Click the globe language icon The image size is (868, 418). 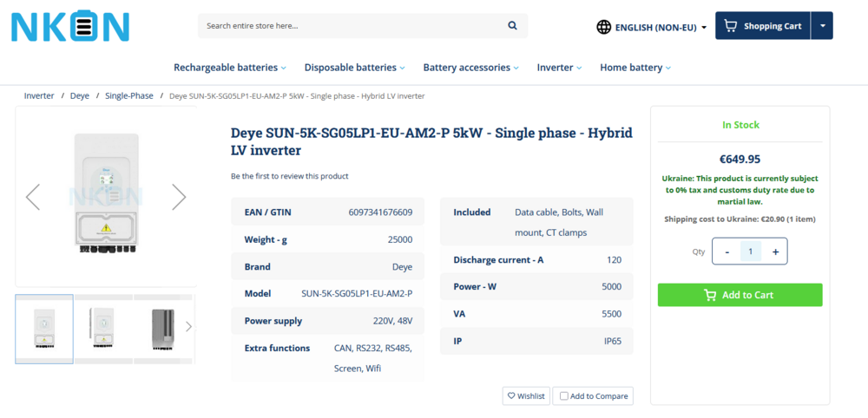tap(603, 27)
